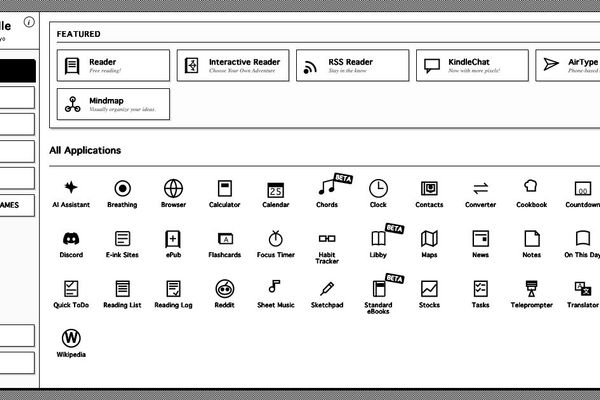Open the Cookbook app

[532, 194]
